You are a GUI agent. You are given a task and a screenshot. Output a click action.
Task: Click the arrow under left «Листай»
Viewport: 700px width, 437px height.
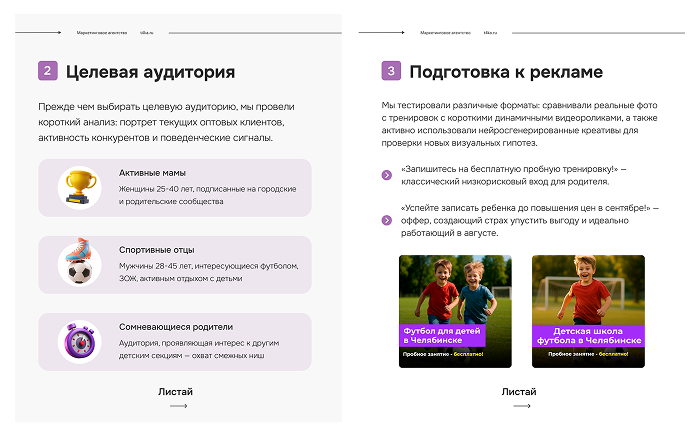pos(178,407)
